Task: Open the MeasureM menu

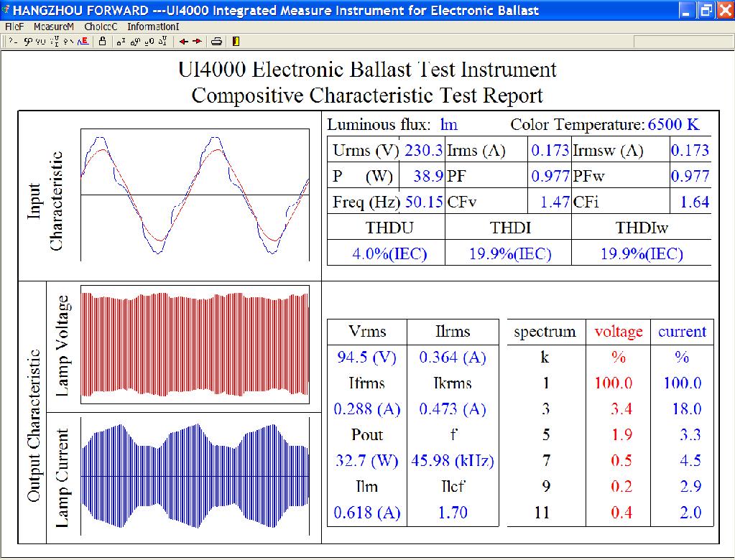Action: pos(54,27)
